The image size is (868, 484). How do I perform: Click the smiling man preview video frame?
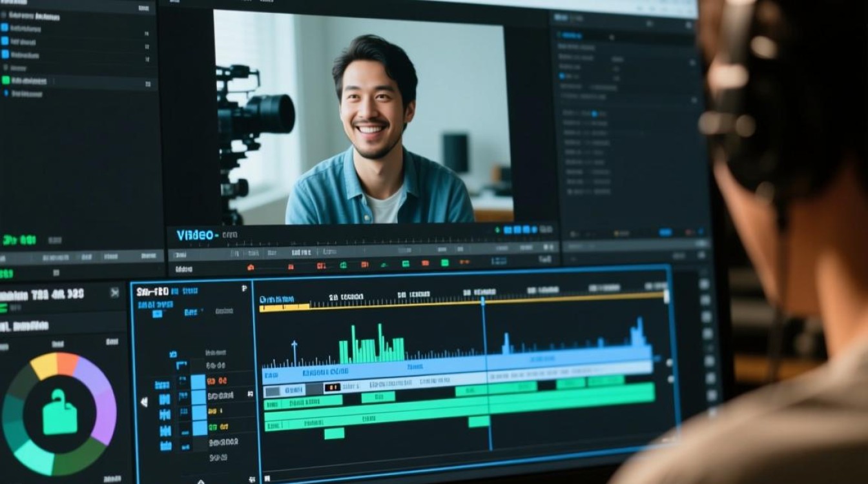click(x=362, y=117)
